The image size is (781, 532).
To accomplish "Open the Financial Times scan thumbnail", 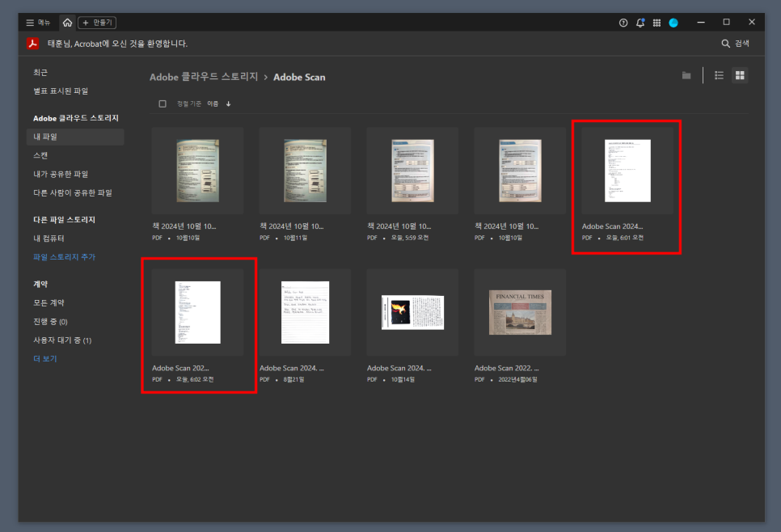I will coord(520,312).
